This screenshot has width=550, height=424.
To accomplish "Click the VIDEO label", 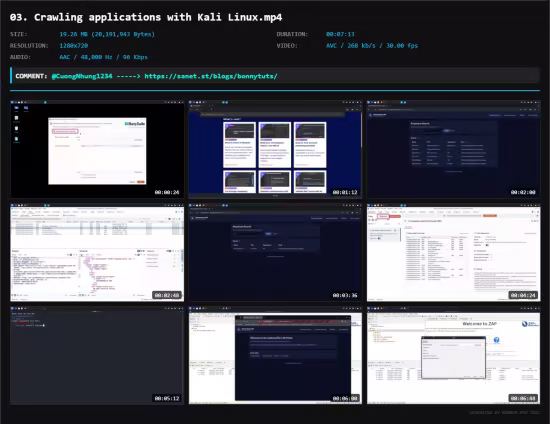I will [x=287, y=46].
